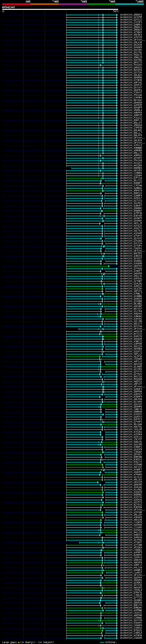Select hit label UniRef100_Q84RD8

[x=131, y=77]
